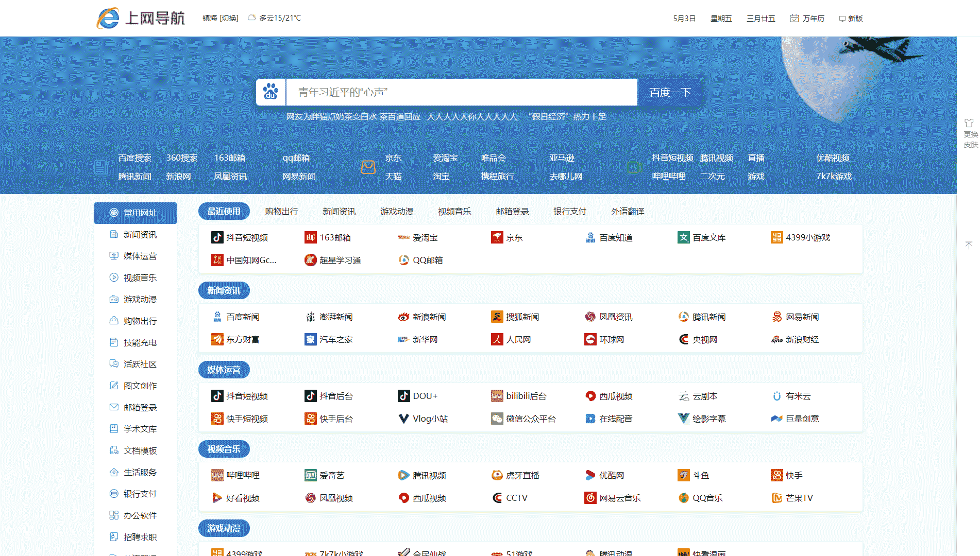Open 招聘求职 in the sidebar
Image resolution: width=980 pixels, height=556 pixels.
(x=136, y=537)
